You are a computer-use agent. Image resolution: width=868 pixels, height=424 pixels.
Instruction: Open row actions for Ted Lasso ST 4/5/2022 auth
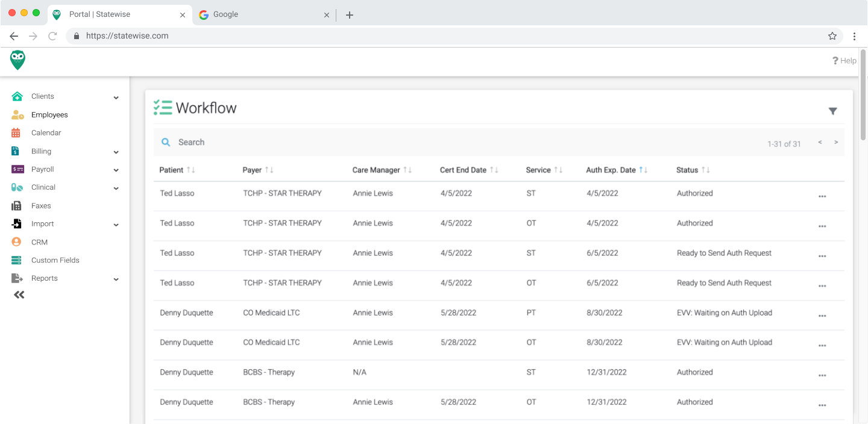pyautogui.click(x=822, y=196)
